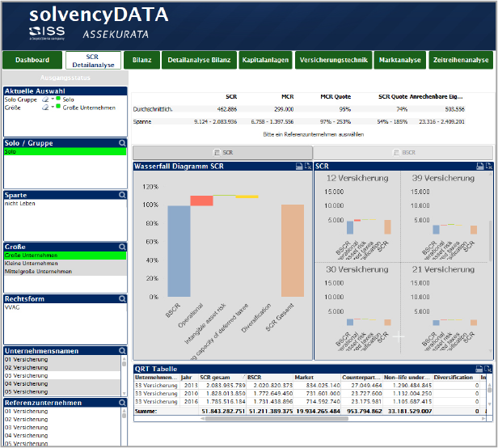Open search in Referenzunternehmen listbox
Screen dimensions: 498x448
(122, 403)
